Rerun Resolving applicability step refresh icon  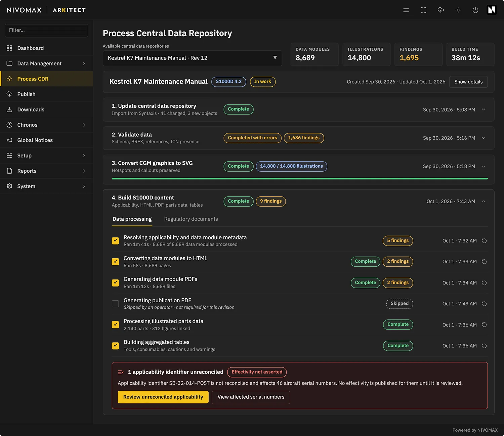[484, 241]
